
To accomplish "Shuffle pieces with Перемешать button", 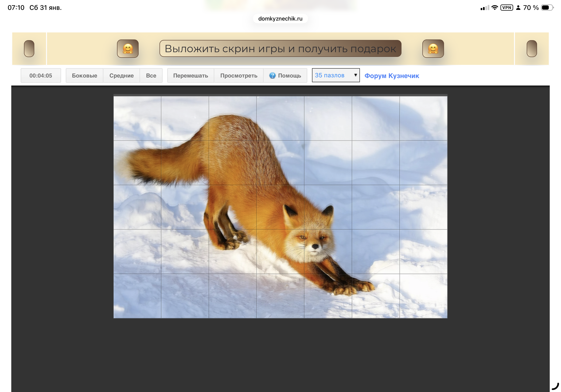I will pos(190,75).
